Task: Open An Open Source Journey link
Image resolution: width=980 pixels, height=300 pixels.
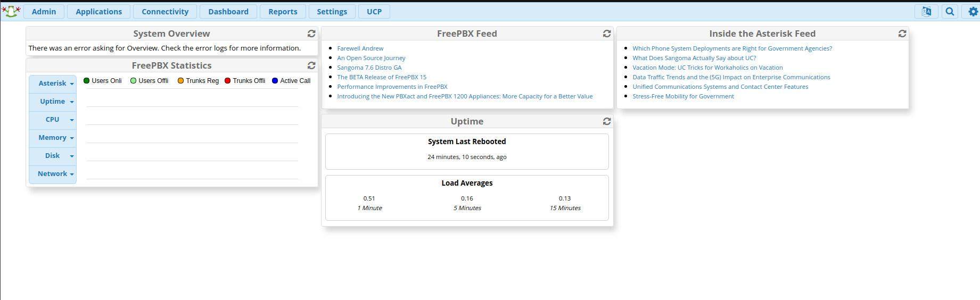Action: click(371, 58)
